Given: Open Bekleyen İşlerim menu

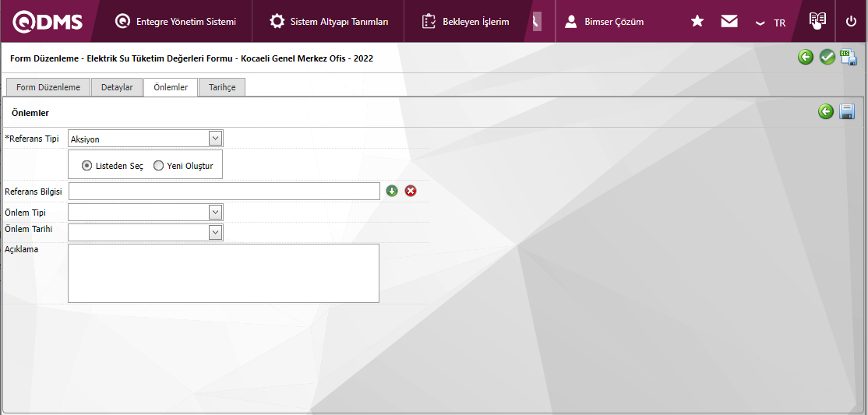Looking at the screenshot, I should [465, 22].
